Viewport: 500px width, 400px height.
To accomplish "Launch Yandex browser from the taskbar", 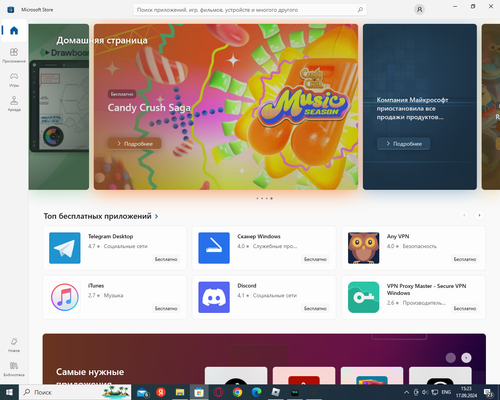I will pyautogui.click(x=161, y=392).
